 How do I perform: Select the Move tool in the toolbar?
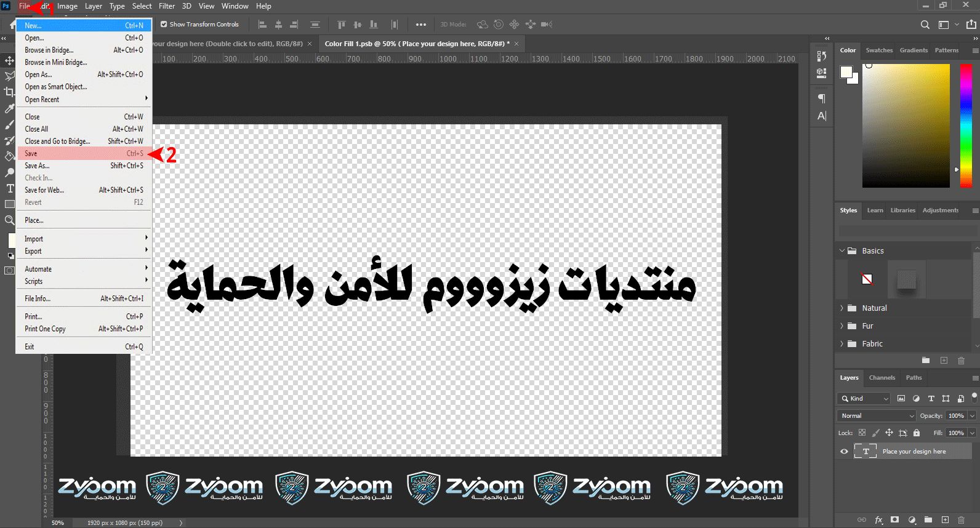click(x=9, y=60)
